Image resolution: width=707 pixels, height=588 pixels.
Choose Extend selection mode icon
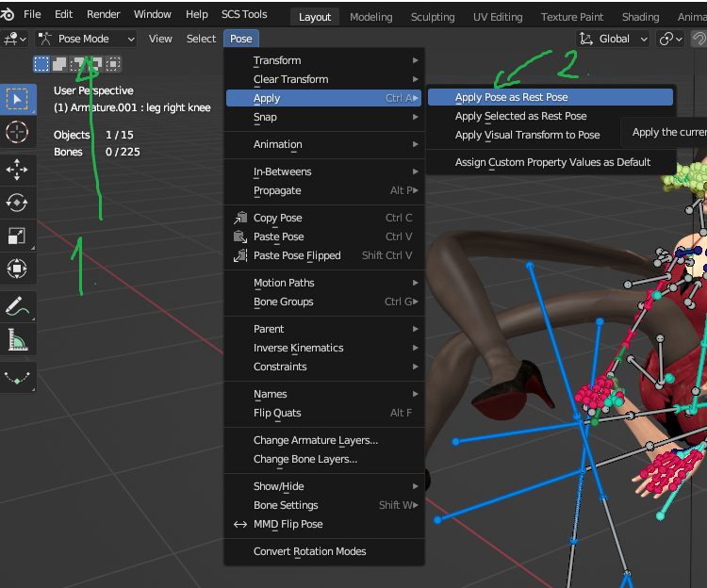tap(59, 64)
